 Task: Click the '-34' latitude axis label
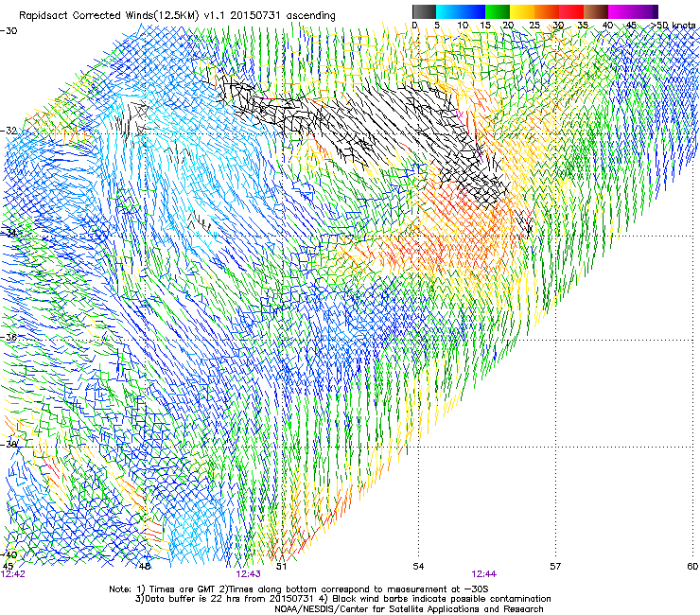coord(9,233)
